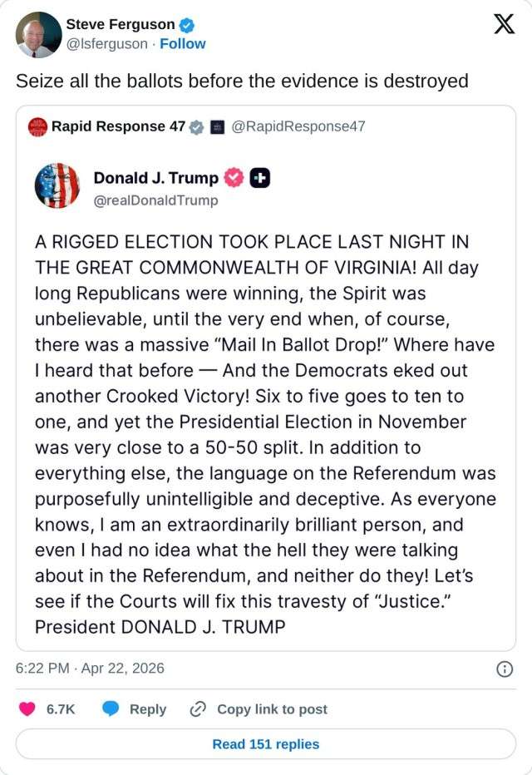The height and width of the screenshot is (775, 532).
Task: Like the post with the heart icon
Action: (27, 709)
